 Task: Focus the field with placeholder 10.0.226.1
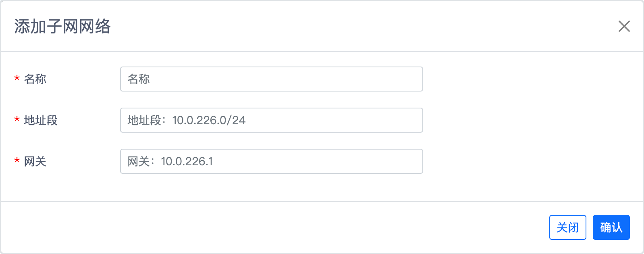pos(272,161)
